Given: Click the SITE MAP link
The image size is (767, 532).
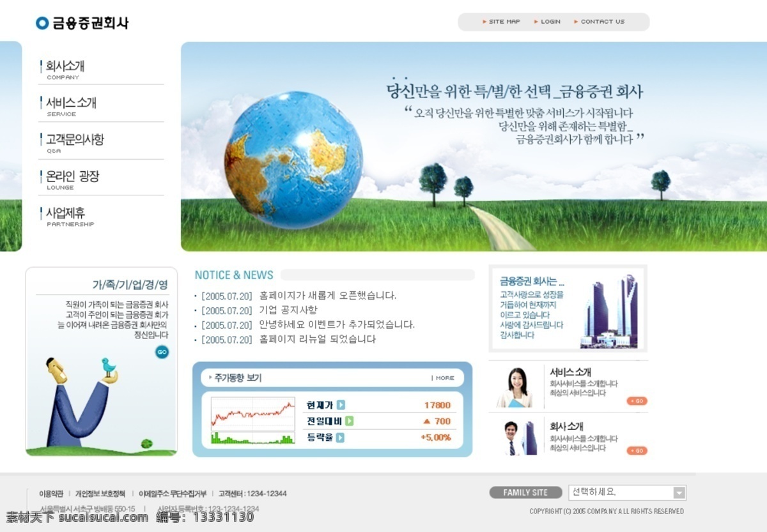Looking at the screenshot, I should pyautogui.click(x=501, y=22).
